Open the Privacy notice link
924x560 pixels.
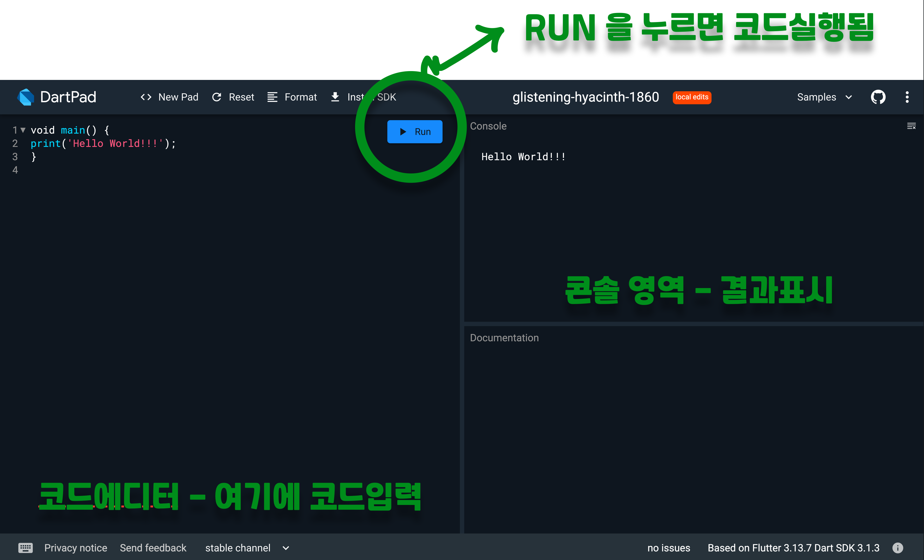(76, 548)
